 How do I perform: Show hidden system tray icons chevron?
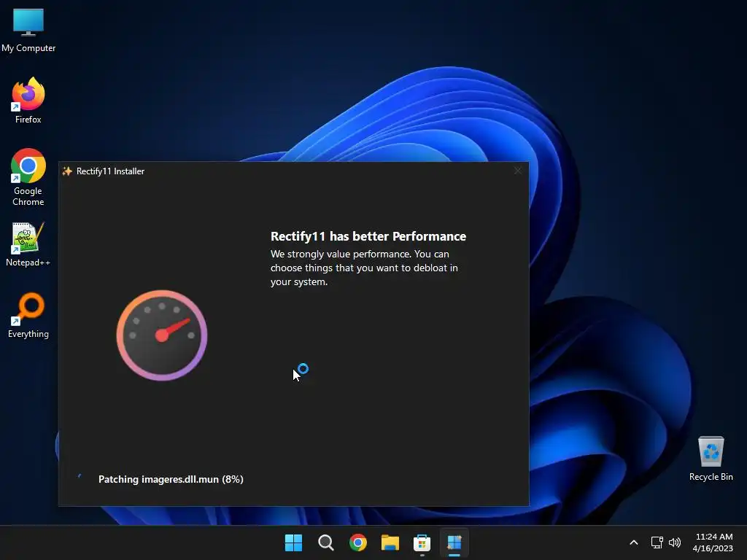coord(634,542)
